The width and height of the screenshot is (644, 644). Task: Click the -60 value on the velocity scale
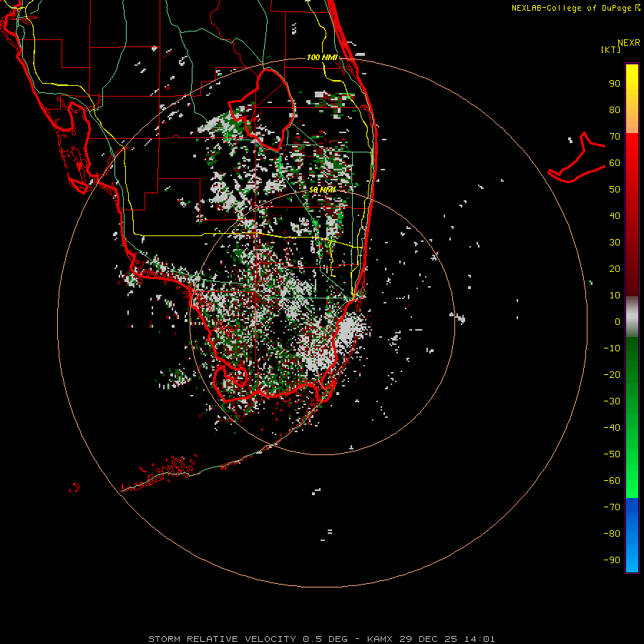pyautogui.click(x=612, y=481)
